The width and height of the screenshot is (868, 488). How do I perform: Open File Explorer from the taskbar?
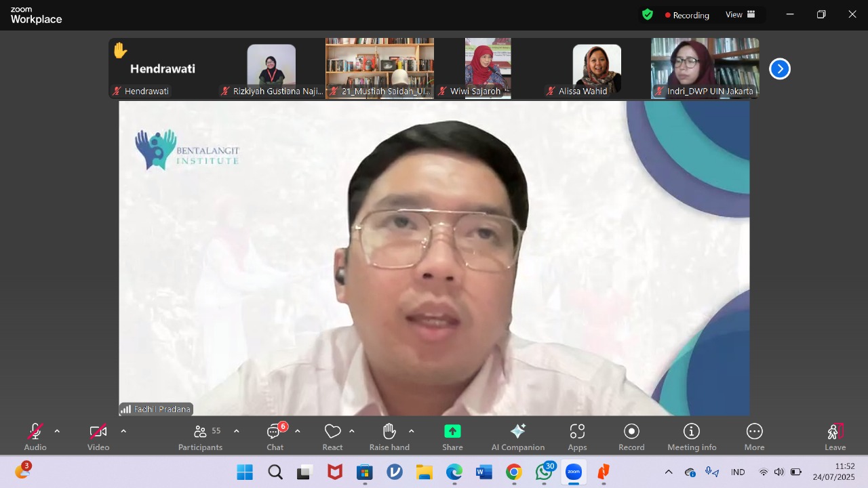(x=425, y=472)
